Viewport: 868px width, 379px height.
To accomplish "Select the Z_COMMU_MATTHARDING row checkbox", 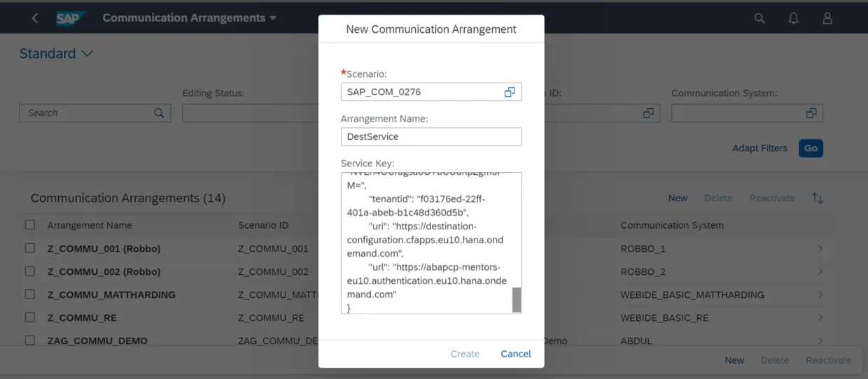I will 29,294.
